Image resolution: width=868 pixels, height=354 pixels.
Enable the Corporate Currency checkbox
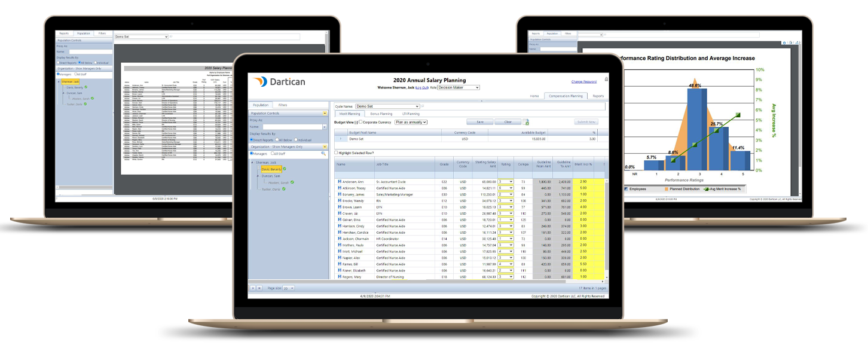(x=360, y=121)
